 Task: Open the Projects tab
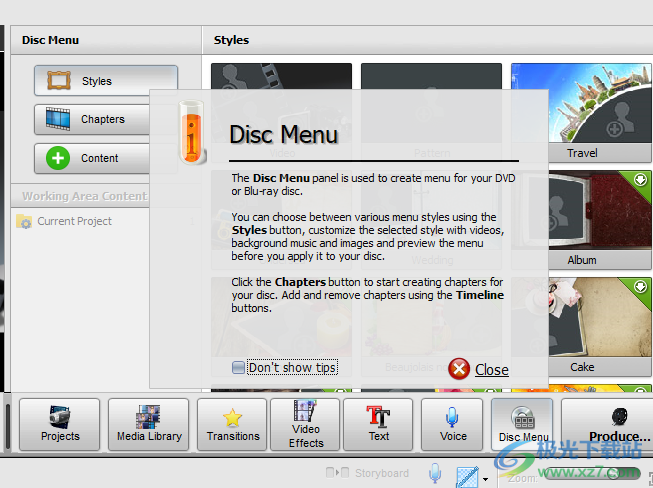[x=60, y=424]
